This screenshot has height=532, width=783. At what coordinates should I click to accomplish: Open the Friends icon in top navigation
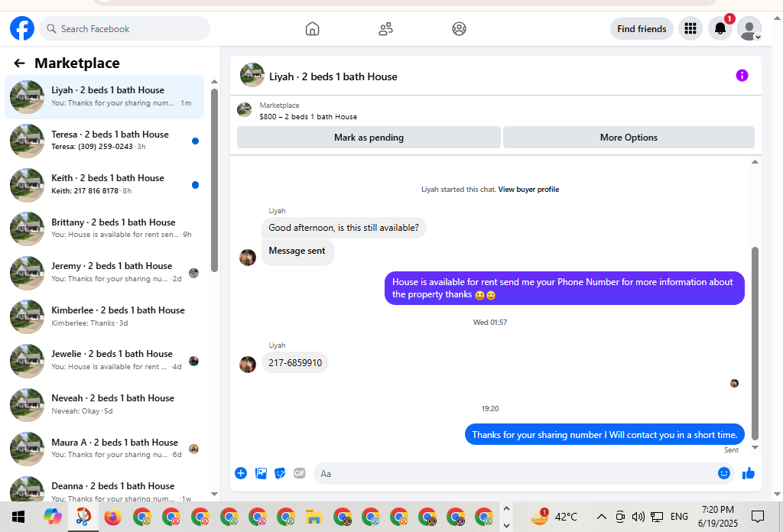[x=385, y=29]
